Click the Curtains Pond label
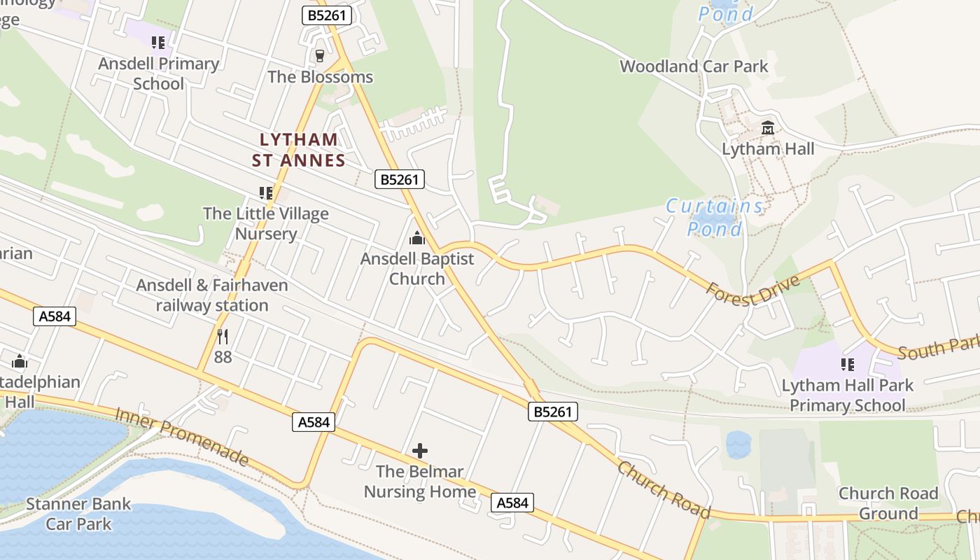This screenshot has width=980, height=560. click(715, 217)
